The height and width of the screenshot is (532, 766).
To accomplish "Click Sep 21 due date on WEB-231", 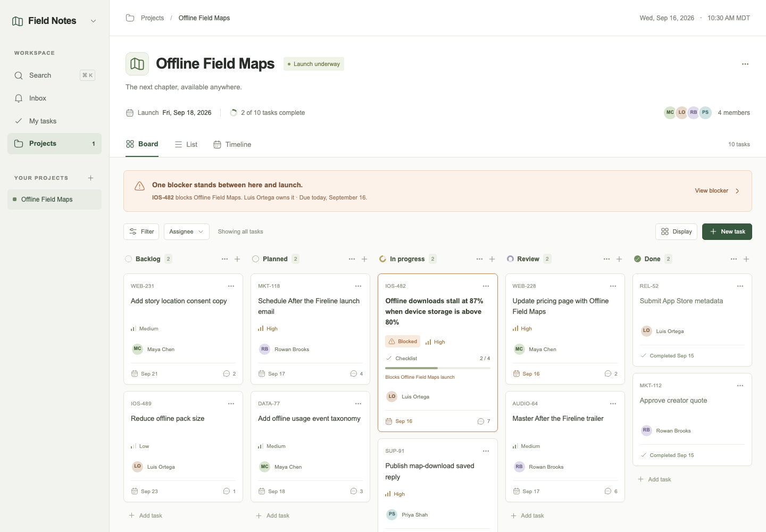I will click(145, 374).
